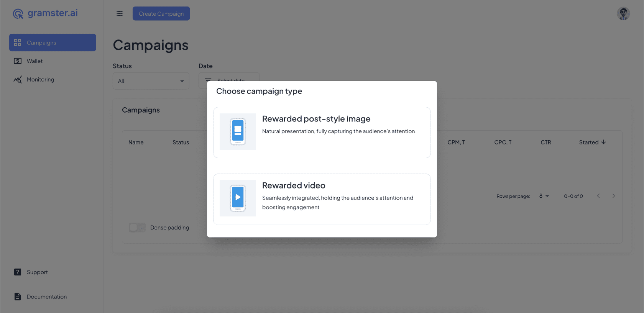Click the Rewarded post-style image phone icon

238,131
